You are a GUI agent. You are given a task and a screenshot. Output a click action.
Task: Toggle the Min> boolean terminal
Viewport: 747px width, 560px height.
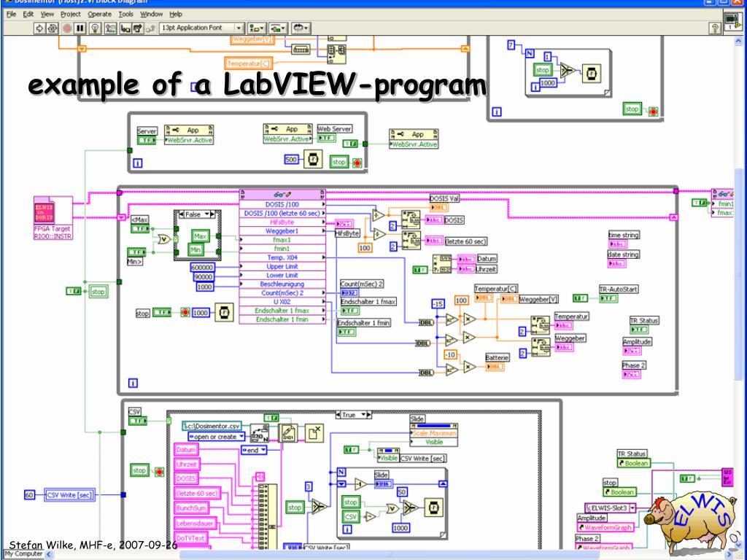[x=136, y=252]
